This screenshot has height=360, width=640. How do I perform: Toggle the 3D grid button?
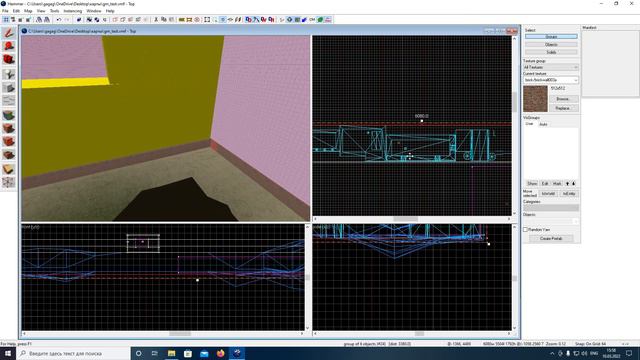click(13, 20)
